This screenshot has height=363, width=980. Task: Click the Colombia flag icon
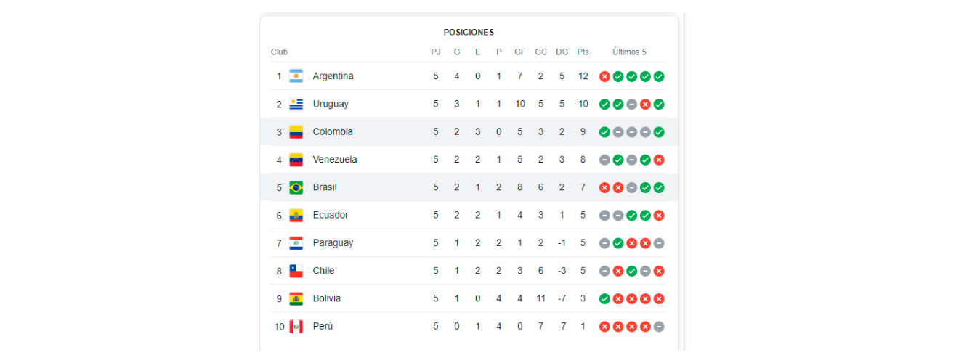[296, 132]
